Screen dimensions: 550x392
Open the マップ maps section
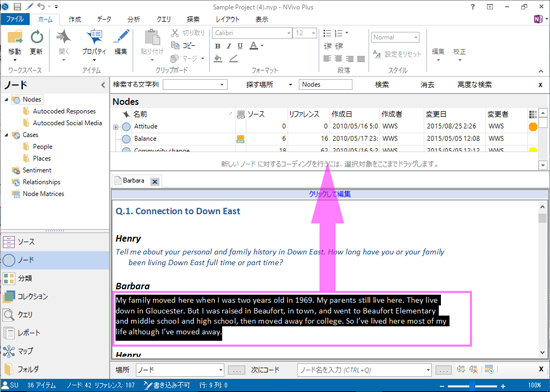click(55, 351)
